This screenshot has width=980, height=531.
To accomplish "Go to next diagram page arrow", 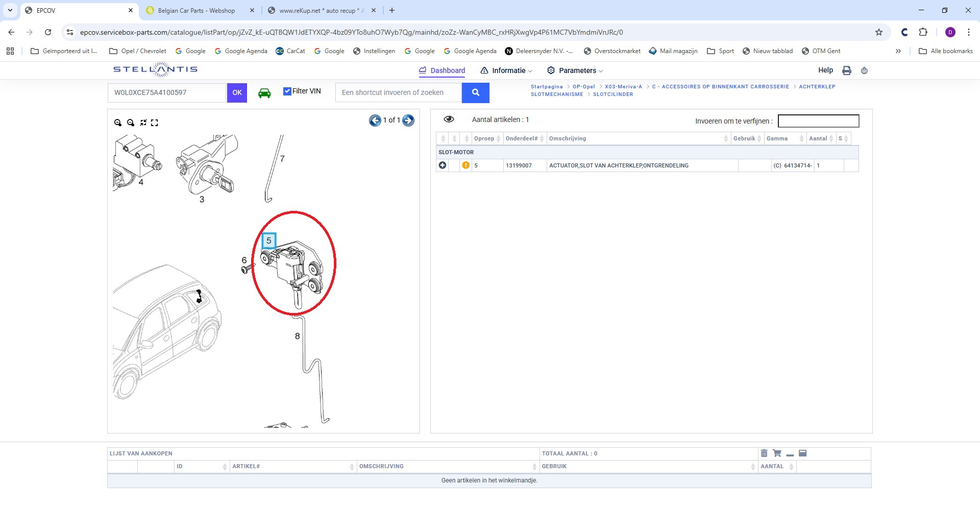I will tap(408, 120).
